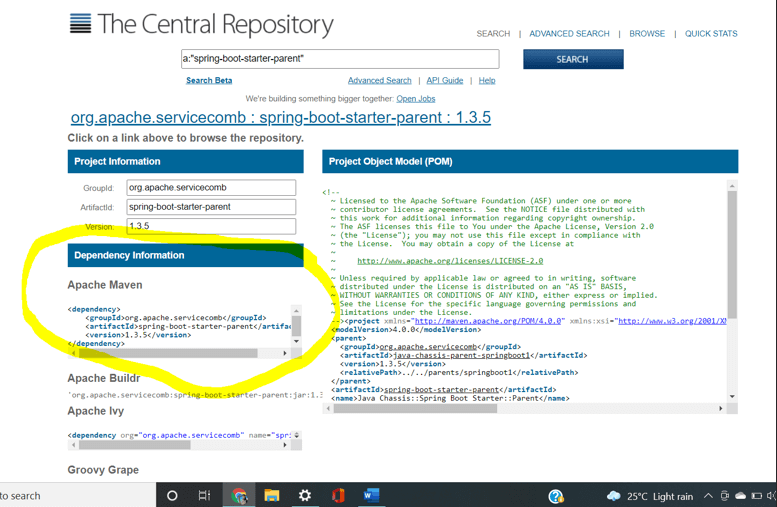
Task: Focus the search query input box
Action: 340,59
